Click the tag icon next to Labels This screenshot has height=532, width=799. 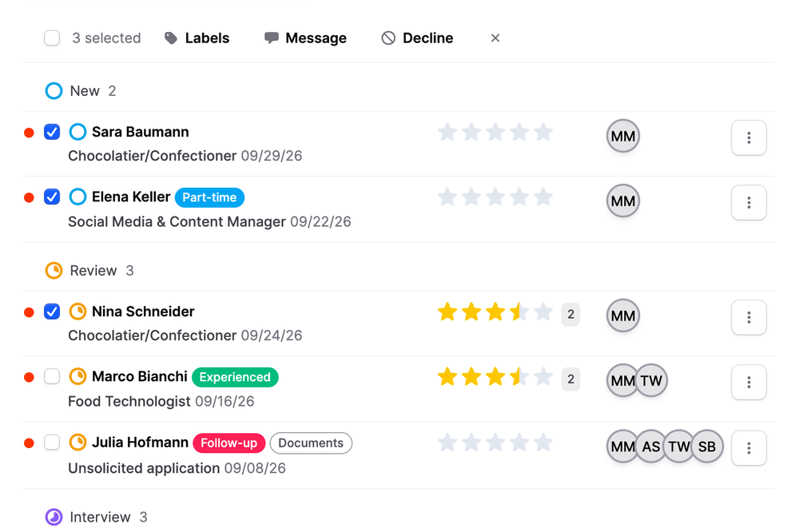(171, 38)
